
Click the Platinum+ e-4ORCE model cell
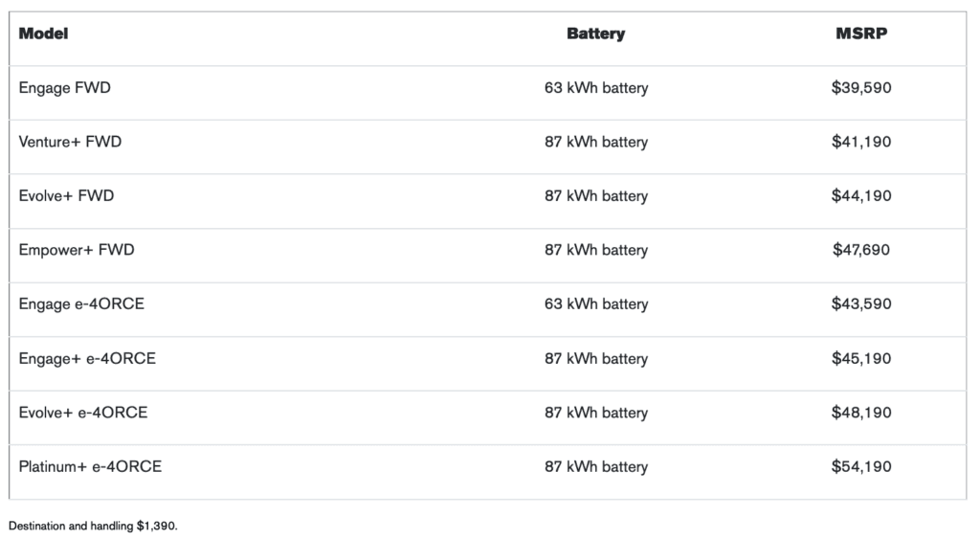point(91,467)
